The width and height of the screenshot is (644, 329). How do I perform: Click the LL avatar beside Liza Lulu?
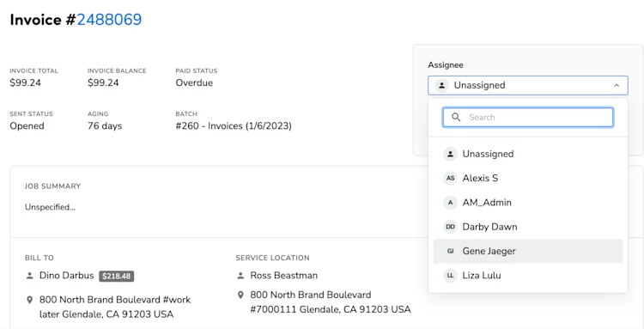(450, 275)
